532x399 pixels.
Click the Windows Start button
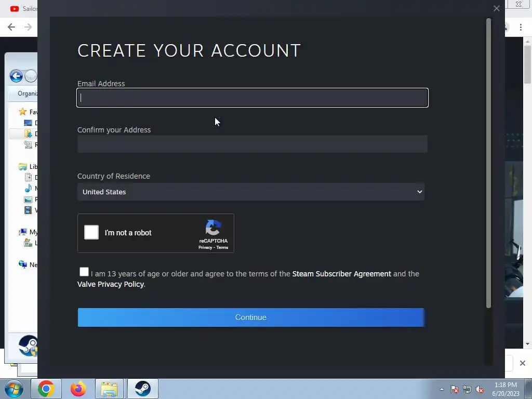[14, 389]
